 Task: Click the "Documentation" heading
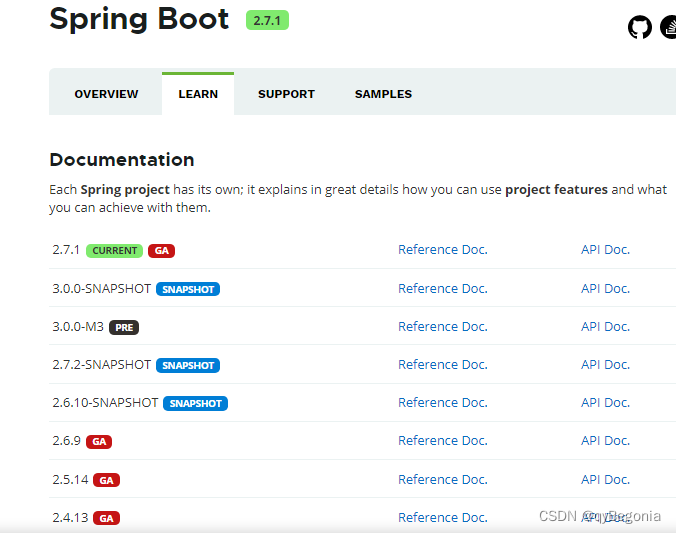(x=122, y=160)
